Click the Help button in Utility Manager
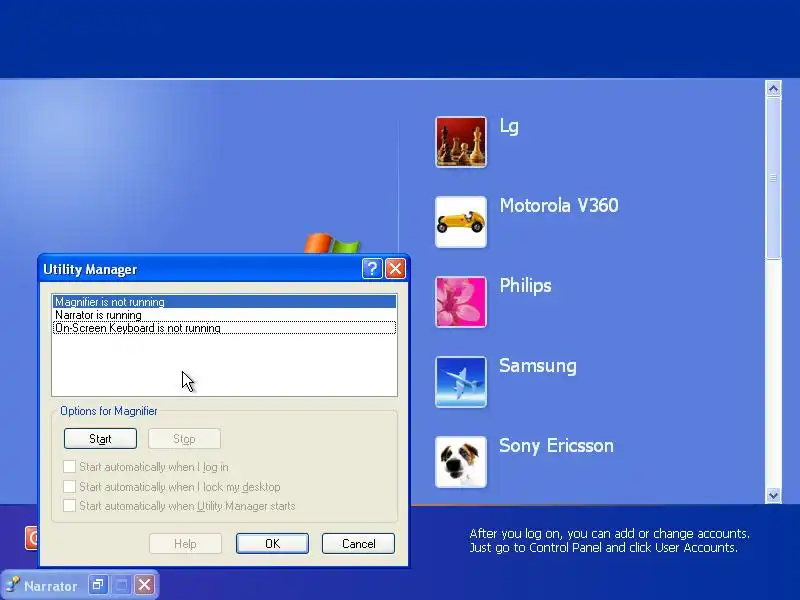 click(x=185, y=544)
